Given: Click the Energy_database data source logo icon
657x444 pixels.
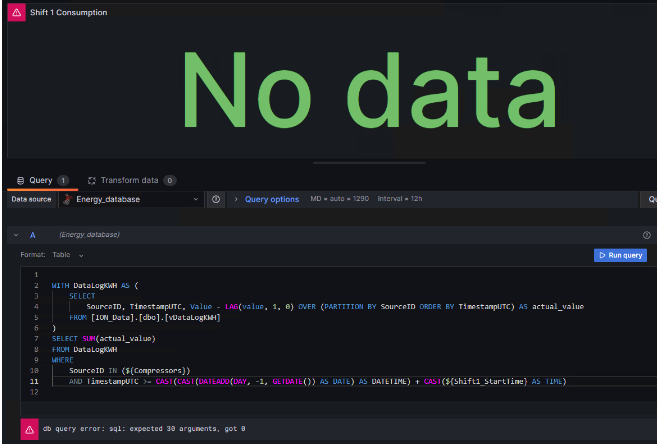Looking at the screenshot, I should (67, 199).
